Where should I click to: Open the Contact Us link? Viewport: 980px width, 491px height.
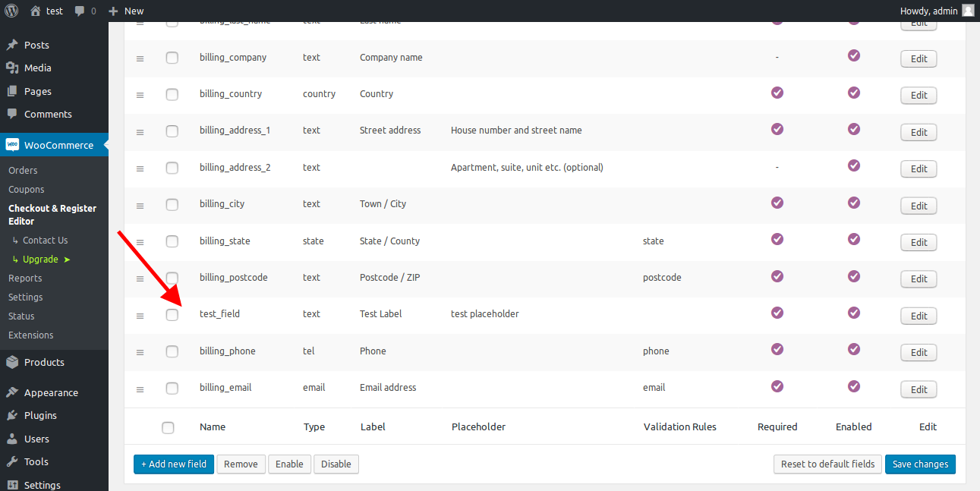click(45, 240)
